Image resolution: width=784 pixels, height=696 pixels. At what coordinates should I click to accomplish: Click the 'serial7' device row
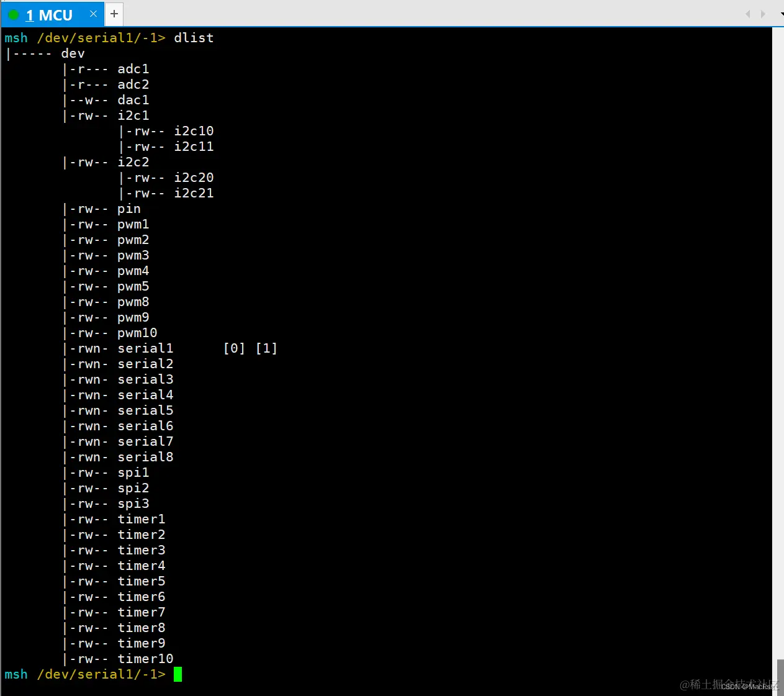point(118,441)
